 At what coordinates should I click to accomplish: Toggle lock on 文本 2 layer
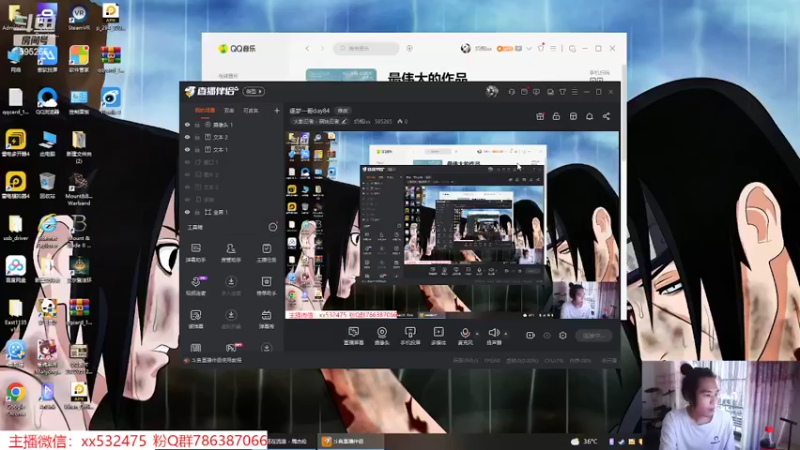pyautogui.click(x=197, y=137)
